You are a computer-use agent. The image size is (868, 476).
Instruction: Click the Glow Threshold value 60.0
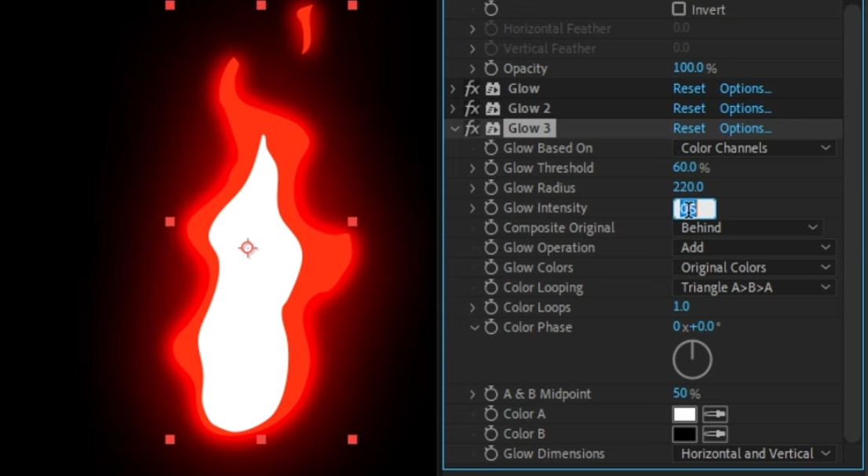point(685,167)
